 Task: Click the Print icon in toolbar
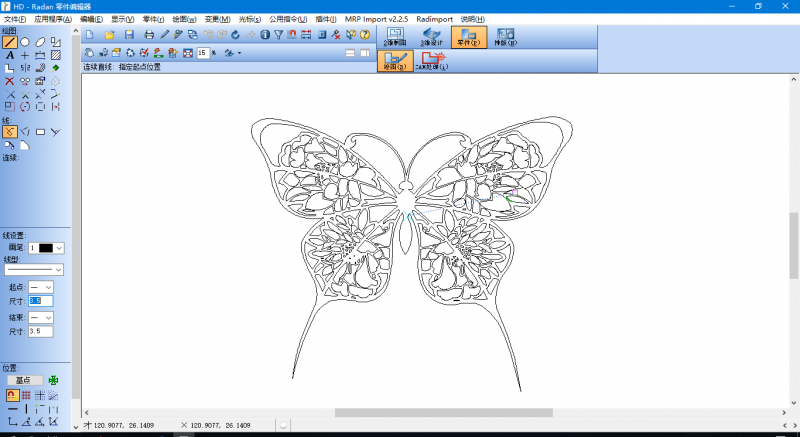pos(149,35)
